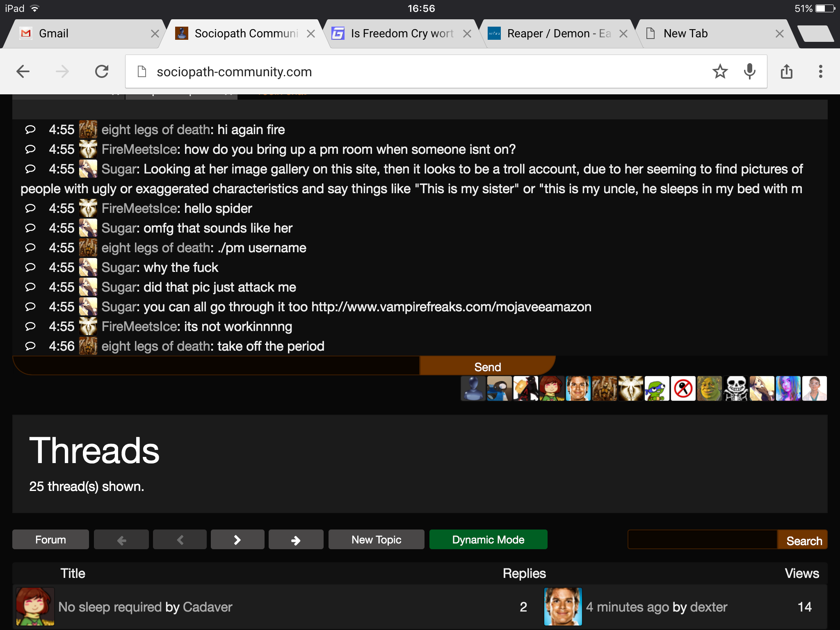This screenshot has height=630, width=840.
Task: Close the Gmail tab
Action: 155,34
